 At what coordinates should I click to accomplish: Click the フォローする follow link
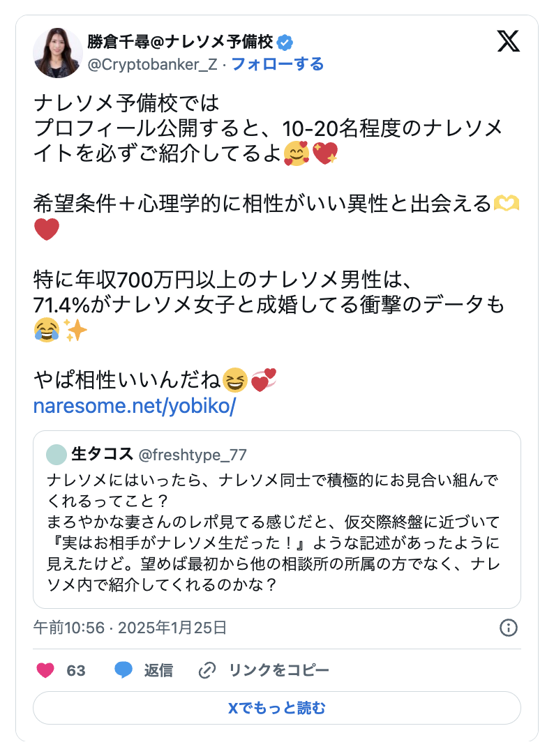tap(277, 65)
